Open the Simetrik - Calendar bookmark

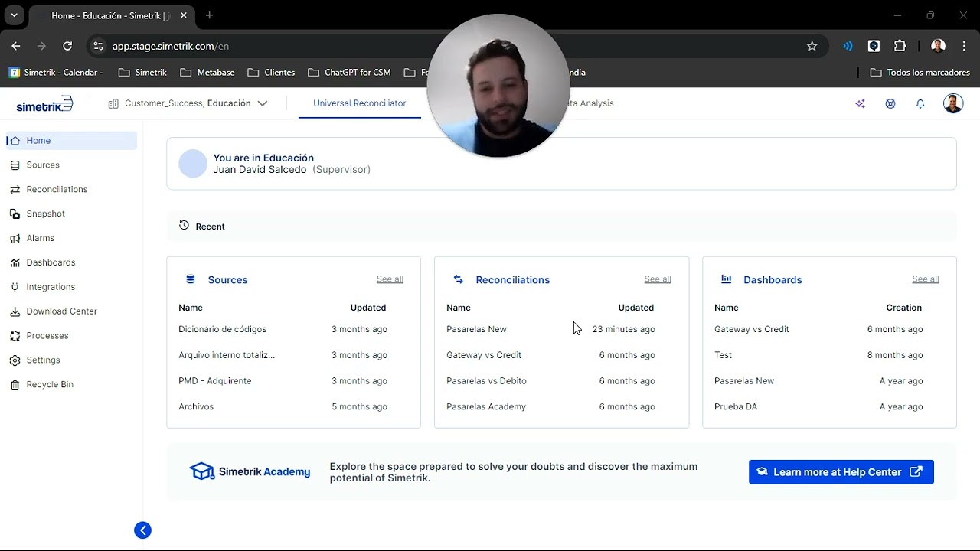click(56, 73)
